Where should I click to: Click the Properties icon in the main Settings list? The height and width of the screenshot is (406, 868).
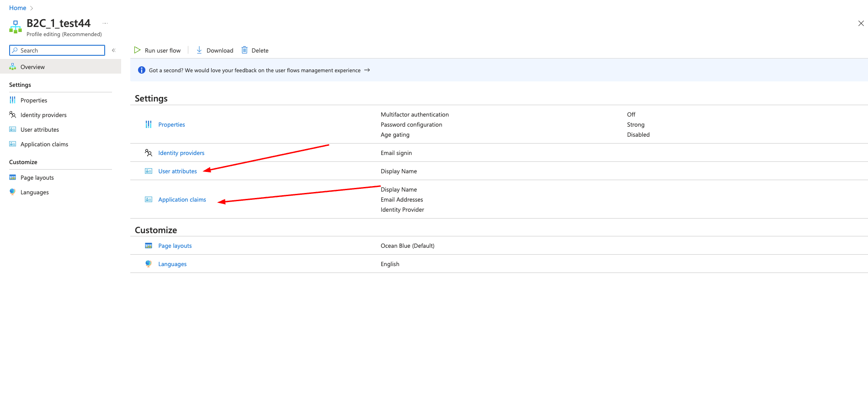[149, 124]
